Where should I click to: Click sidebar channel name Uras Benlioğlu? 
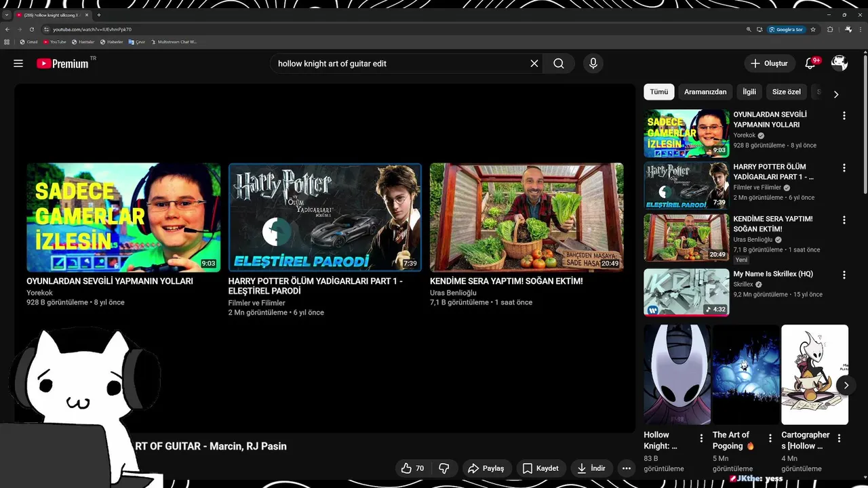point(753,239)
